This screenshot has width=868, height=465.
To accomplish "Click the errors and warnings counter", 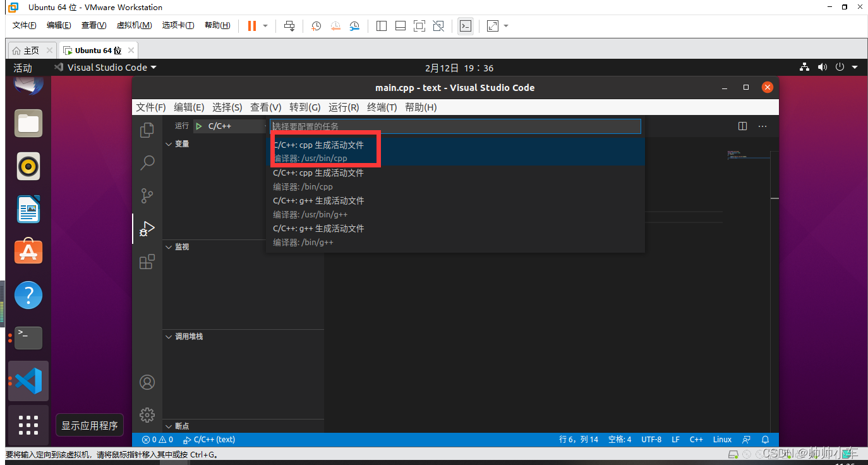I will click(157, 440).
